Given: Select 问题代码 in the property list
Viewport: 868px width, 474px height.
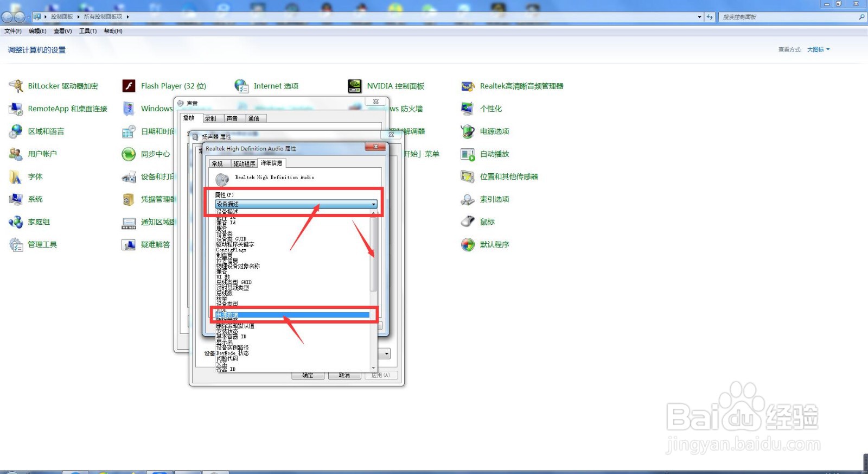Looking at the screenshot, I should (x=292, y=358).
